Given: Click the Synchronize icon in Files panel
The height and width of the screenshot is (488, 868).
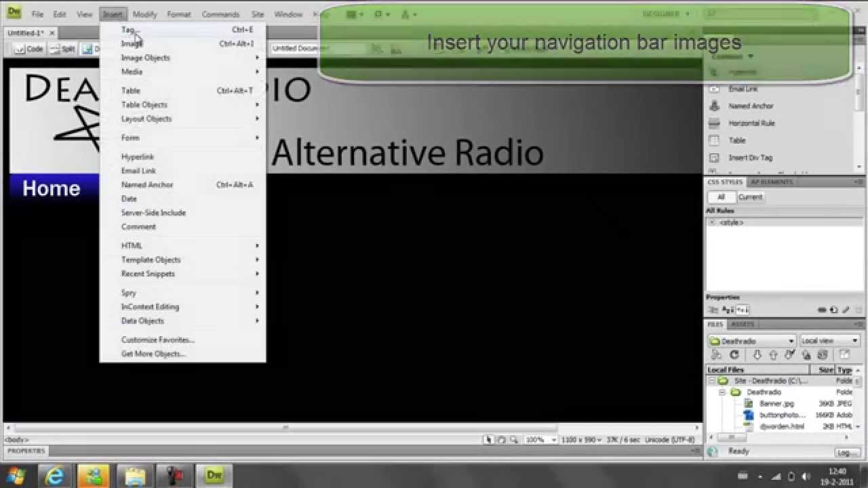Looking at the screenshot, I should pyautogui.click(x=823, y=354).
